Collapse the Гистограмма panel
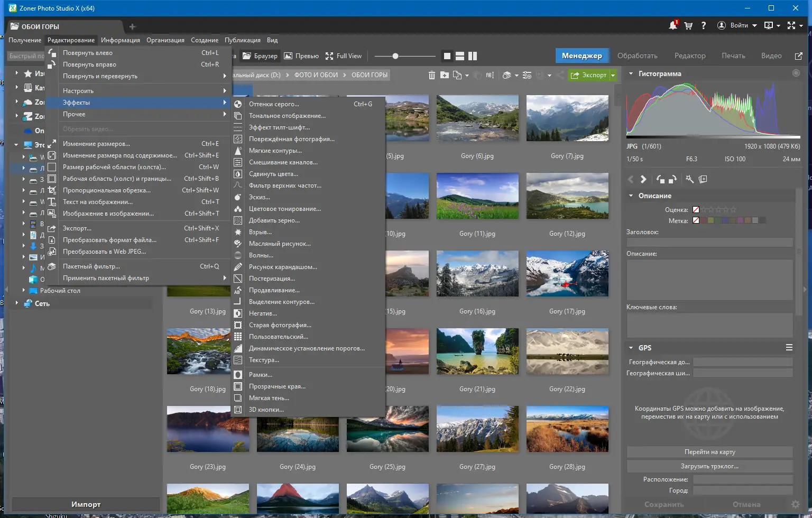The height and width of the screenshot is (518, 812). pos(631,74)
